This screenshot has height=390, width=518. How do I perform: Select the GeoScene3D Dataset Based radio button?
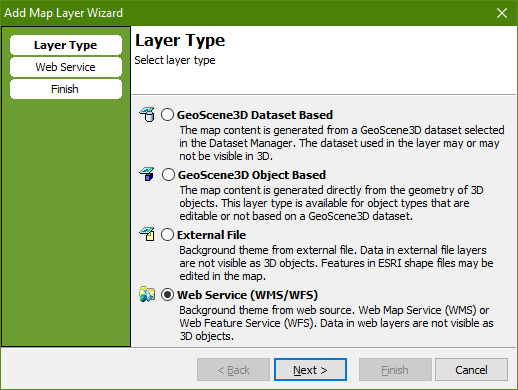(167, 115)
